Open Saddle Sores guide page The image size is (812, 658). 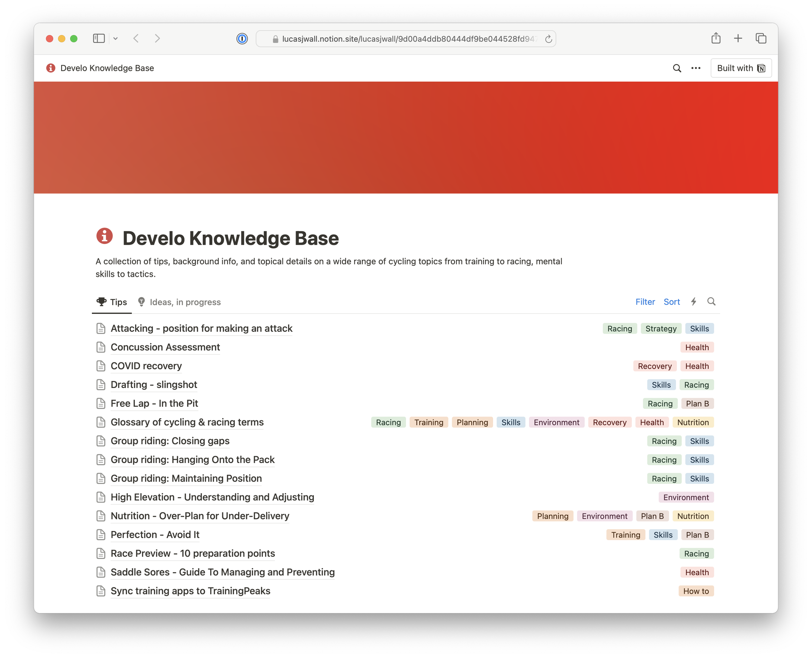pyautogui.click(x=223, y=573)
